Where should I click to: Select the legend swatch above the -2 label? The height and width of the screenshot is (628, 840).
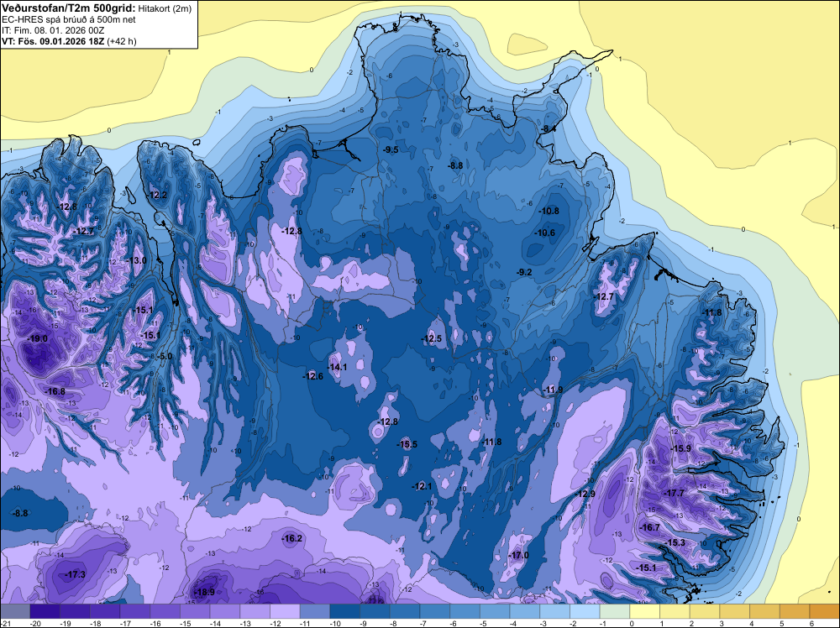tap(585, 611)
